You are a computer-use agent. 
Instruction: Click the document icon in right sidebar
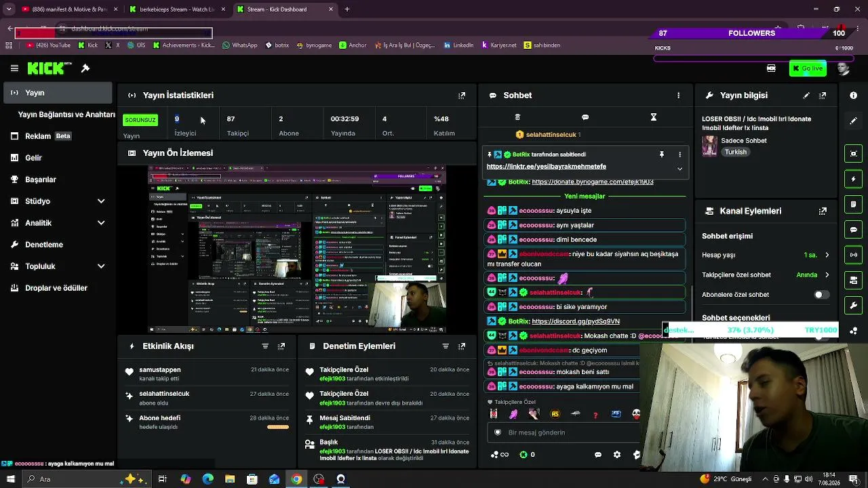click(854, 204)
